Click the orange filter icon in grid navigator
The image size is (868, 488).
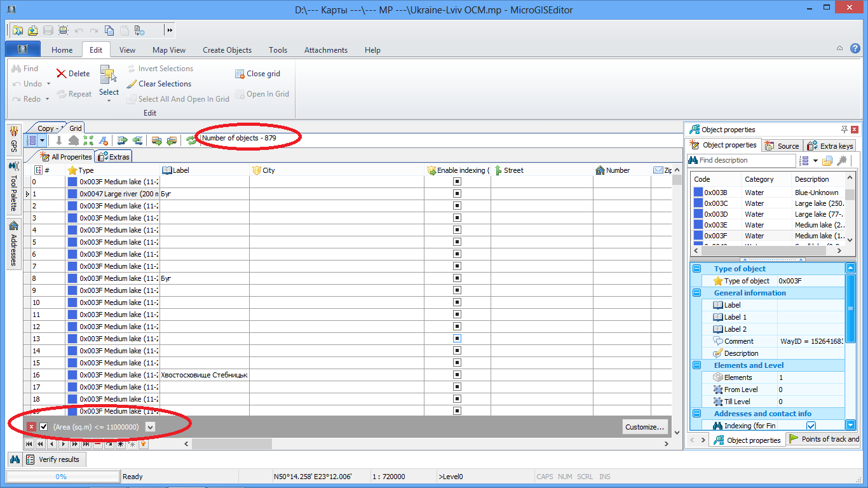(x=144, y=444)
